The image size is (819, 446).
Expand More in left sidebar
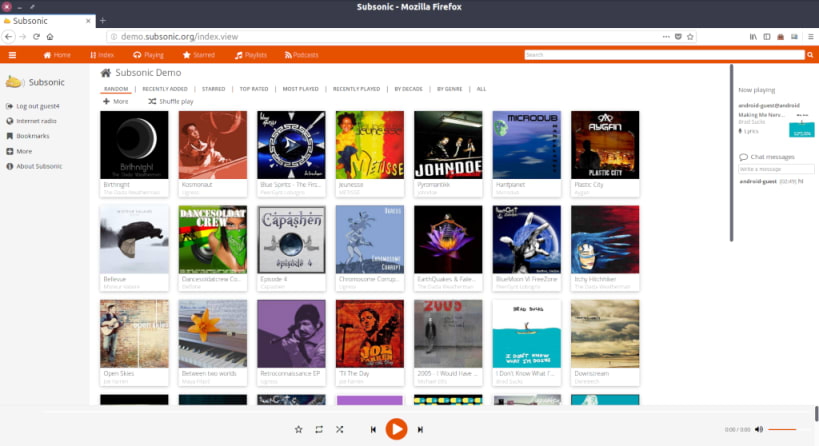[x=19, y=151]
